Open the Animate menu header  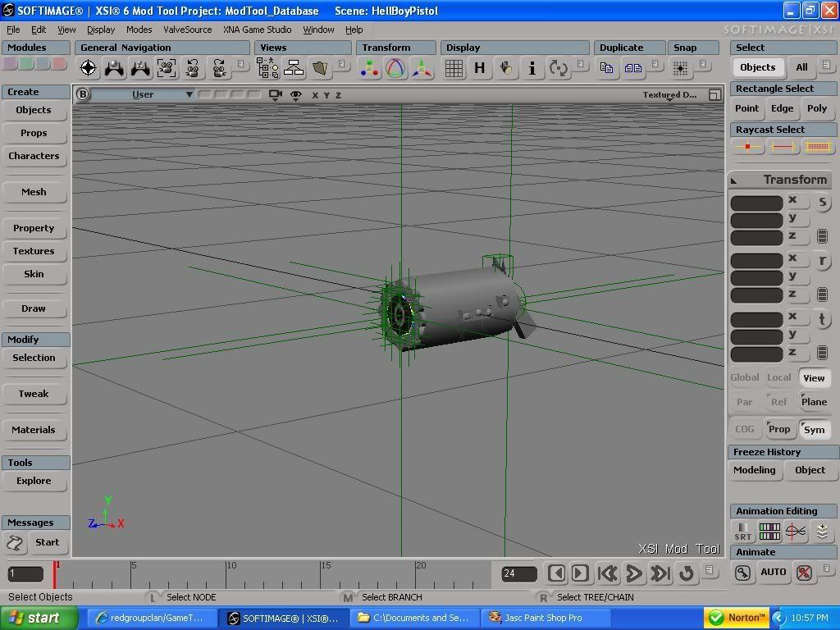coord(783,552)
